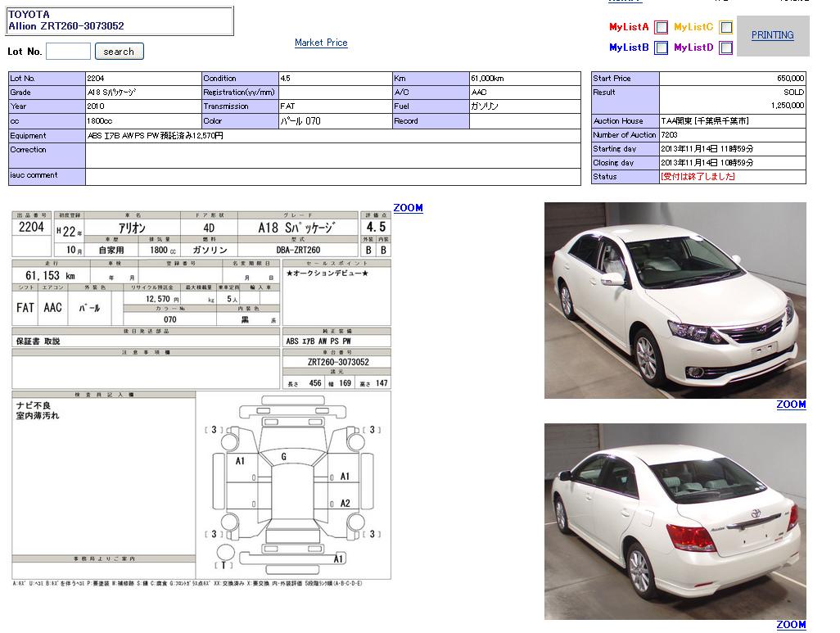840x633 pixels.
Task: Toggle the MyListD checkbox
Action: click(725, 48)
